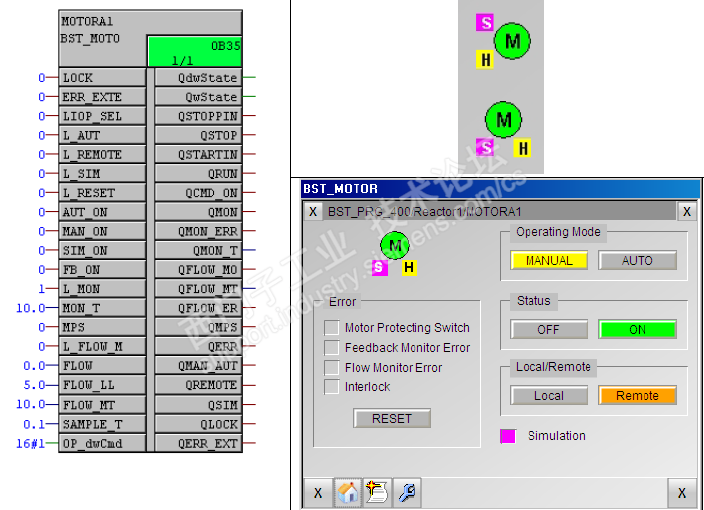The width and height of the screenshot is (704, 510).
Task: Click the green OB35 1/1 block header
Action: (194, 51)
